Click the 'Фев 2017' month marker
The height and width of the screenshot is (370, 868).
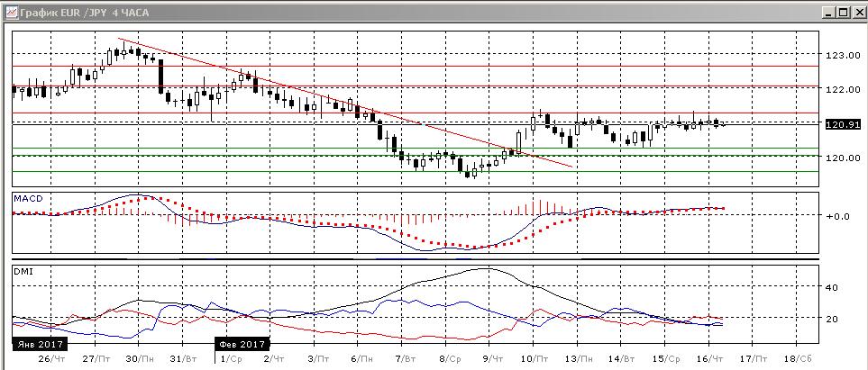point(243,344)
